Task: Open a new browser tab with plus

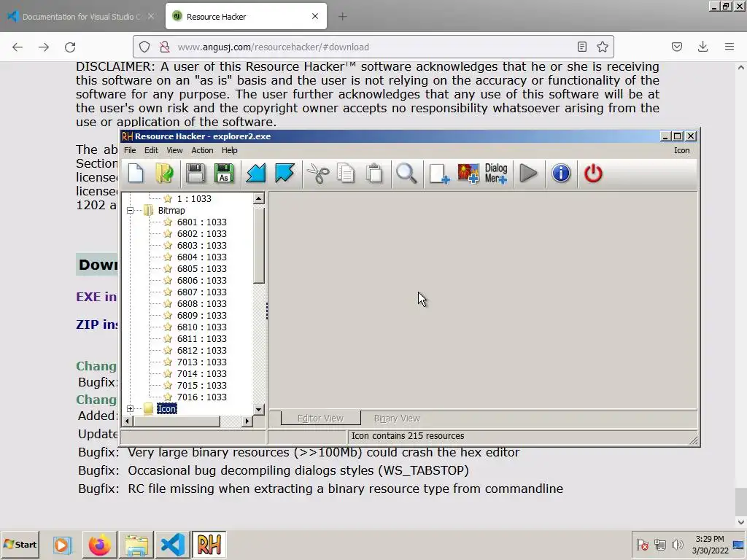Action: point(342,17)
